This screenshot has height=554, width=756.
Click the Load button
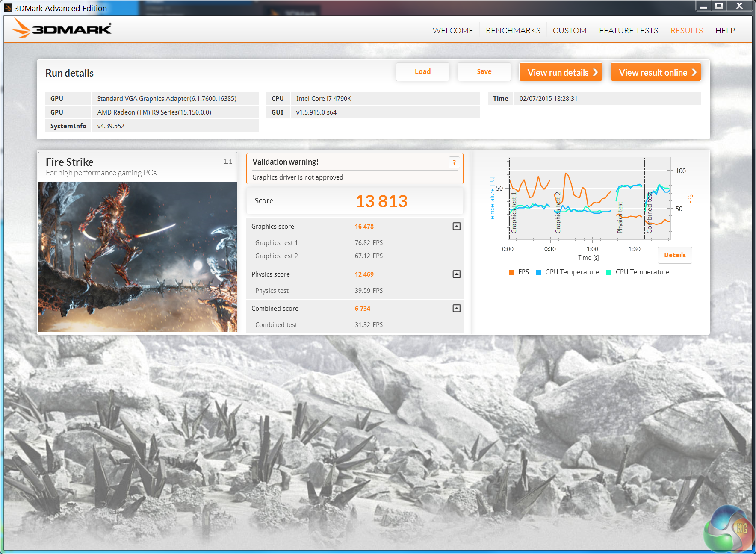tap(422, 72)
